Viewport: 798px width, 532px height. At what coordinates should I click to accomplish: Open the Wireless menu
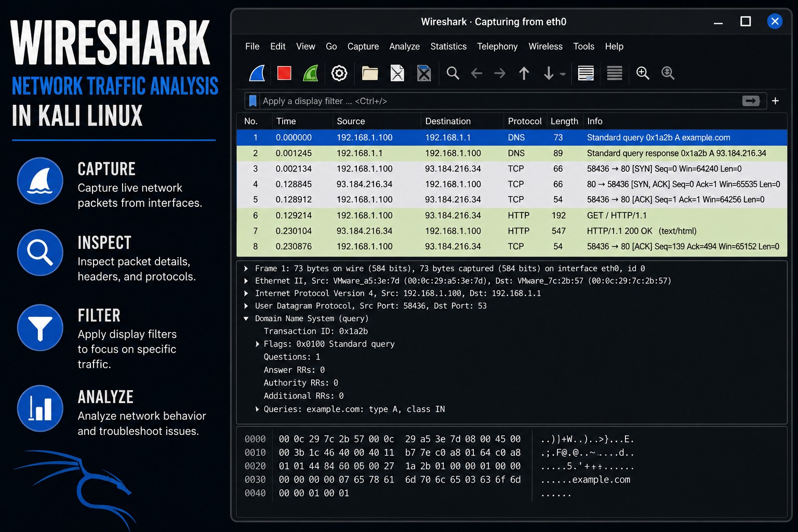546,47
